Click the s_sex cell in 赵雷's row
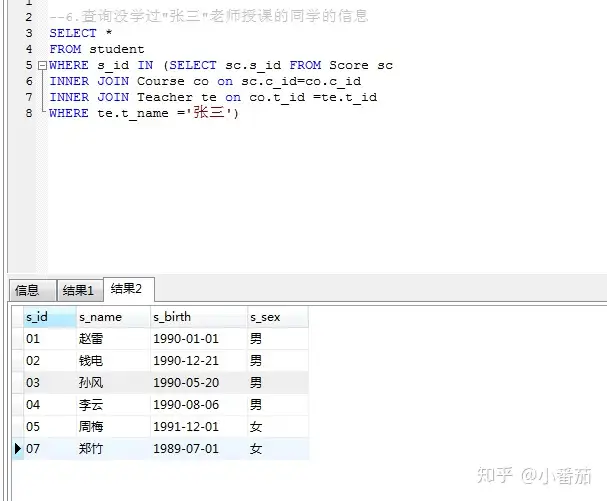The width and height of the screenshot is (607, 501). click(x=278, y=339)
